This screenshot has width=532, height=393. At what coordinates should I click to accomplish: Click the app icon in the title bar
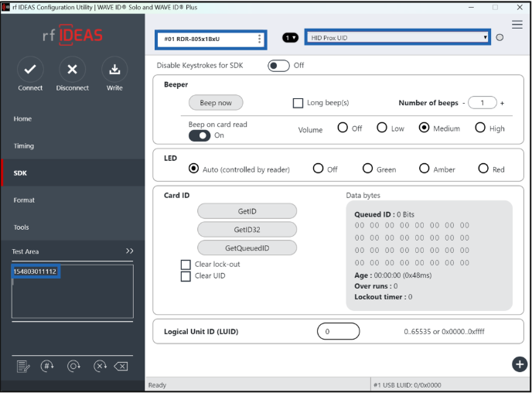[5, 7]
